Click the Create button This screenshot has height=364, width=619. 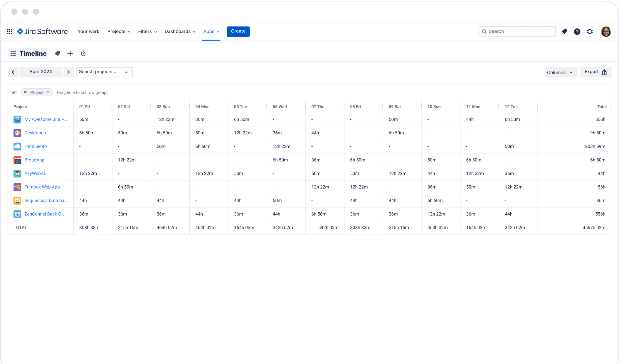point(238,31)
